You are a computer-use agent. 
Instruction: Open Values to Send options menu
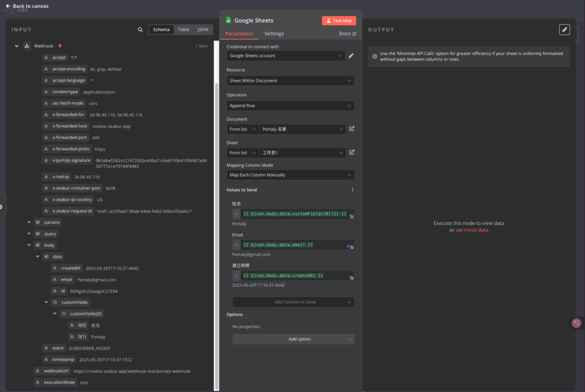click(352, 190)
